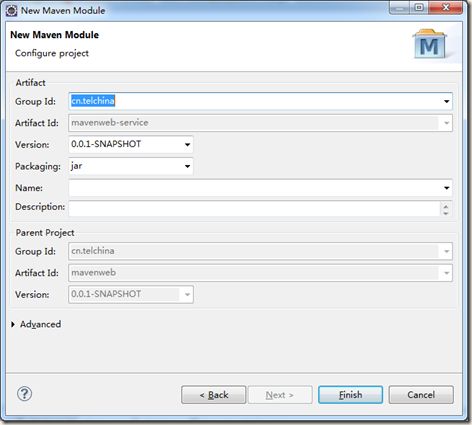Open the Name dropdown arrow
This screenshot has width=472, height=425.
[x=447, y=188]
